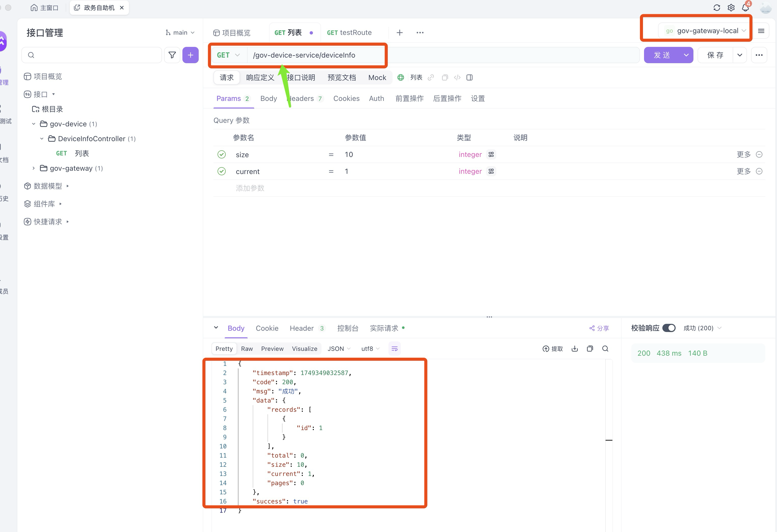The image size is (777, 532).
Task: Uncheck the size parameter checkbox
Action: 221,154
